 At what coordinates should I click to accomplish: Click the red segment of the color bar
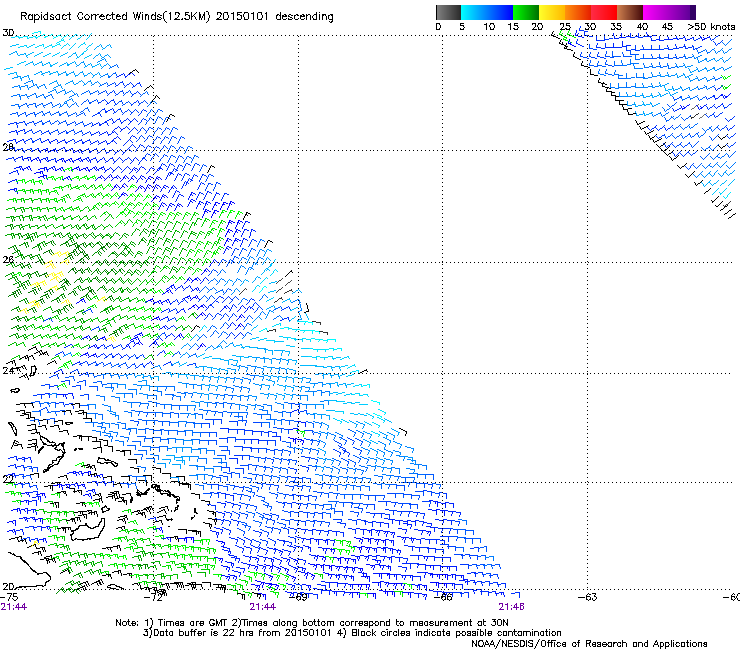(x=604, y=12)
